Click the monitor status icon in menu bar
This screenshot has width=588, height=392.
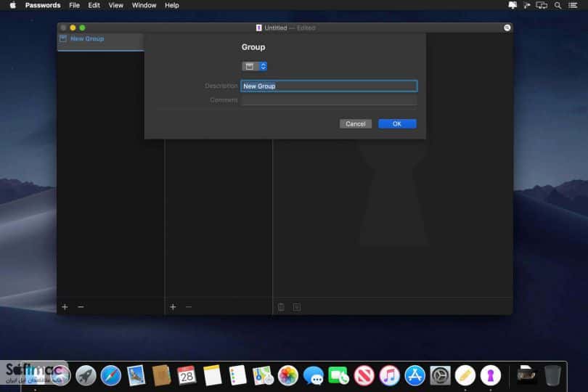click(x=513, y=5)
